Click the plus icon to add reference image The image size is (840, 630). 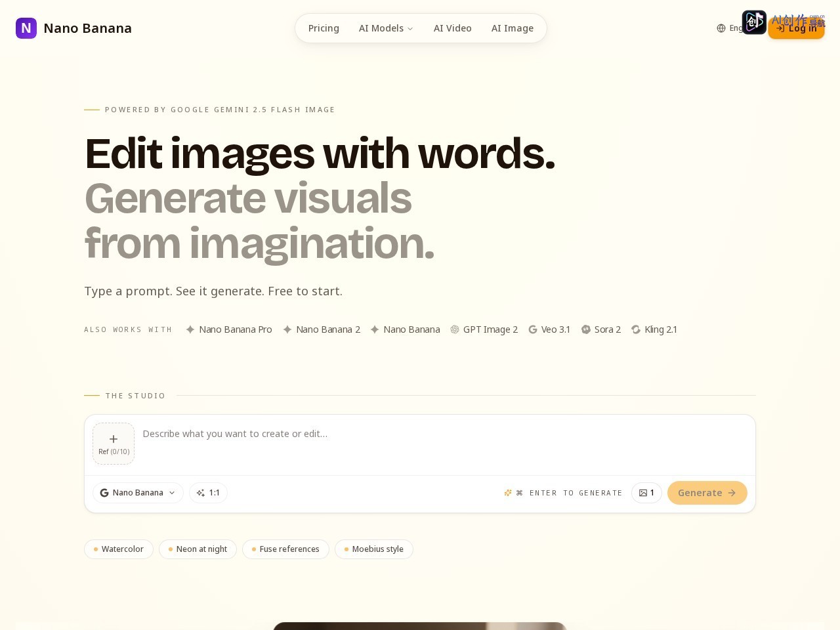coord(114,439)
